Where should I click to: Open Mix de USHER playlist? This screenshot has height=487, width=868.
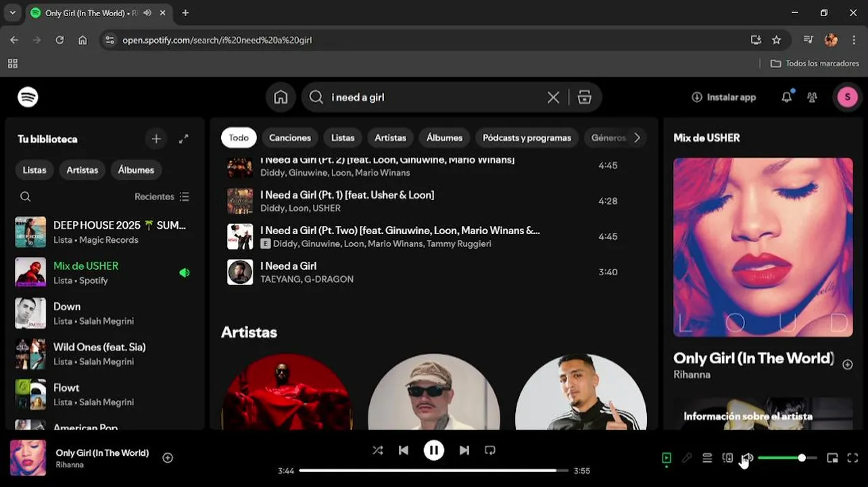[105, 273]
